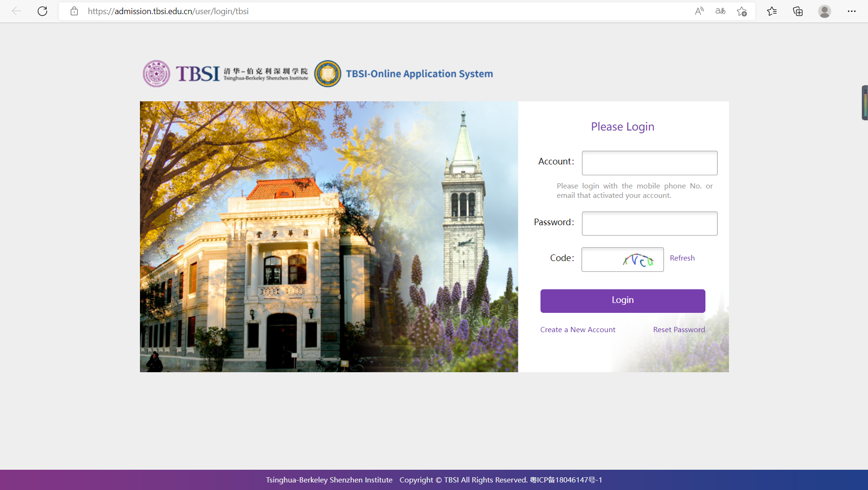868x490 pixels.
Task: Click the address bar URL
Action: [x=168, y=11]
